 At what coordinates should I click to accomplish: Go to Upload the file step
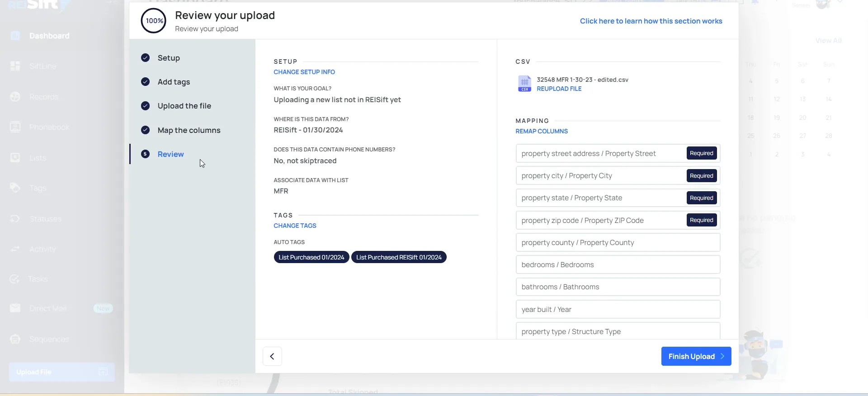(184, 106)
